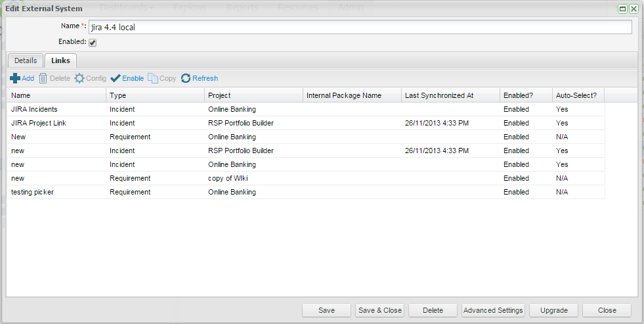
Task: Sort by the Name column header
Action: (x=56, y=95)
